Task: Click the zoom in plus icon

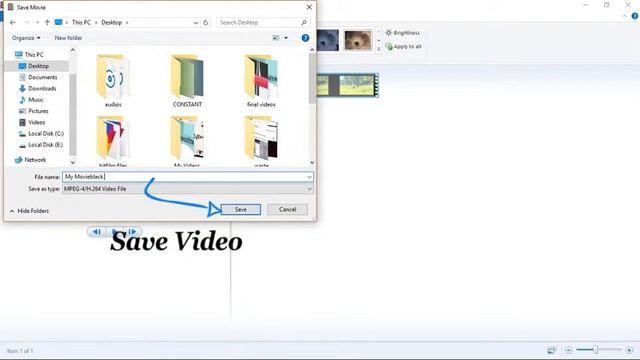Action: point(629,350)
